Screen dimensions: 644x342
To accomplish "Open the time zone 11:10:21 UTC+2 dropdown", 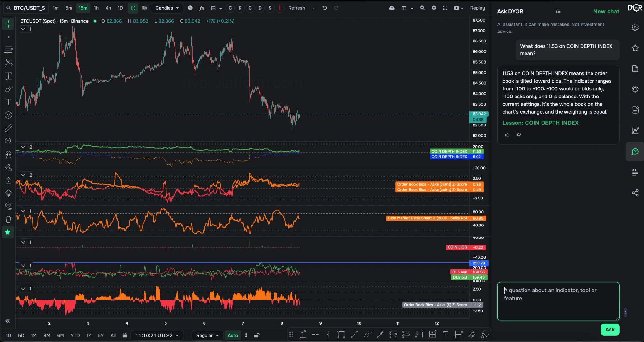I will pyautogui.click(x=157, y=335).
